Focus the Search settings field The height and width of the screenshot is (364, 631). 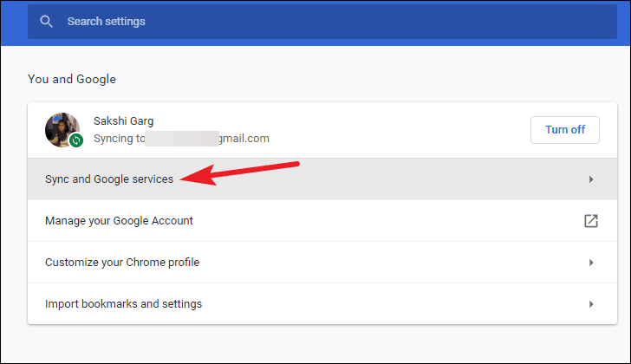(x=322, y=22)
